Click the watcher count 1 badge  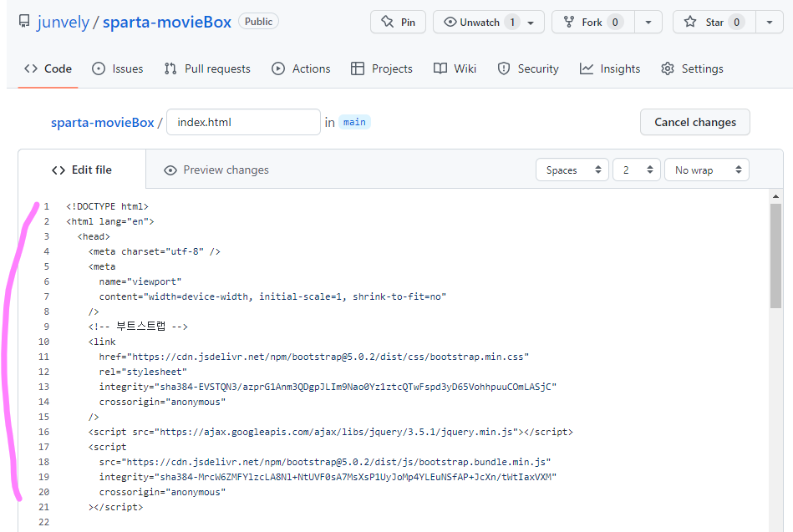click(x=512, y=23)
